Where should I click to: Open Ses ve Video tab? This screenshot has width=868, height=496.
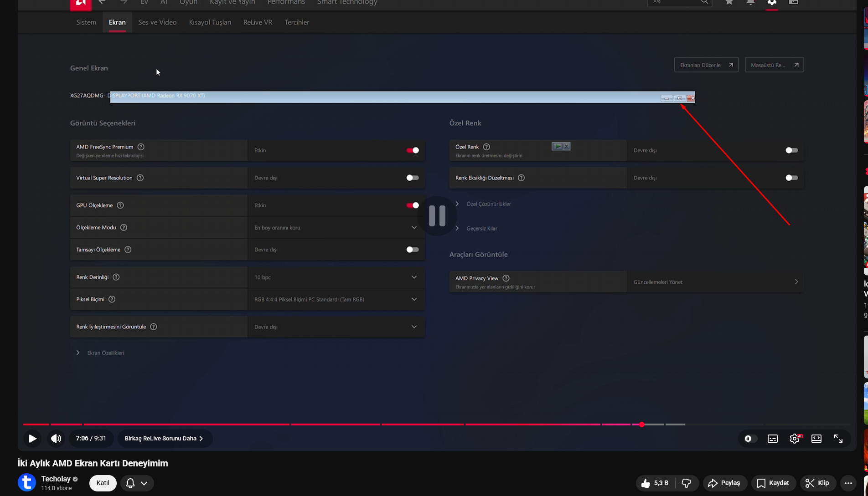click(157, 22)
